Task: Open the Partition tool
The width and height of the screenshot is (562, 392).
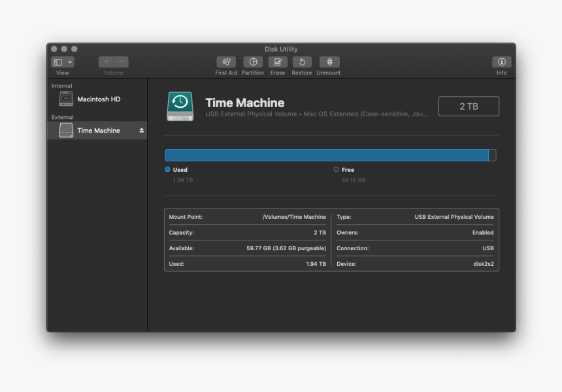Action: (x=253, y=62)
